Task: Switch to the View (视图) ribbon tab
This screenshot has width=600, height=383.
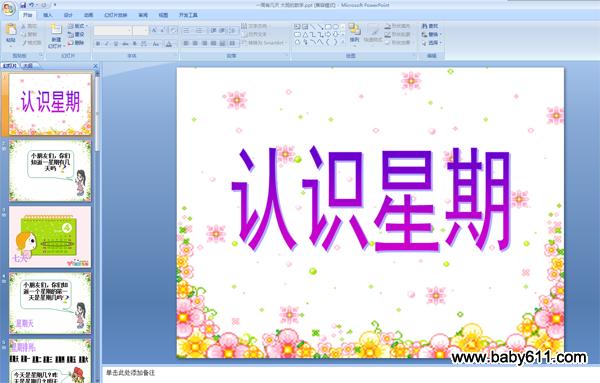Action: click(163, 15)
